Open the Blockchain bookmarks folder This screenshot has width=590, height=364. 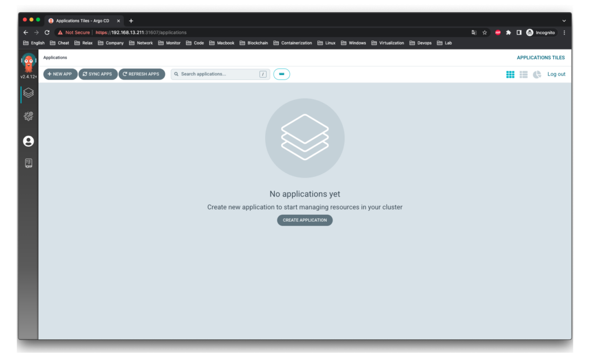(254, 43)
